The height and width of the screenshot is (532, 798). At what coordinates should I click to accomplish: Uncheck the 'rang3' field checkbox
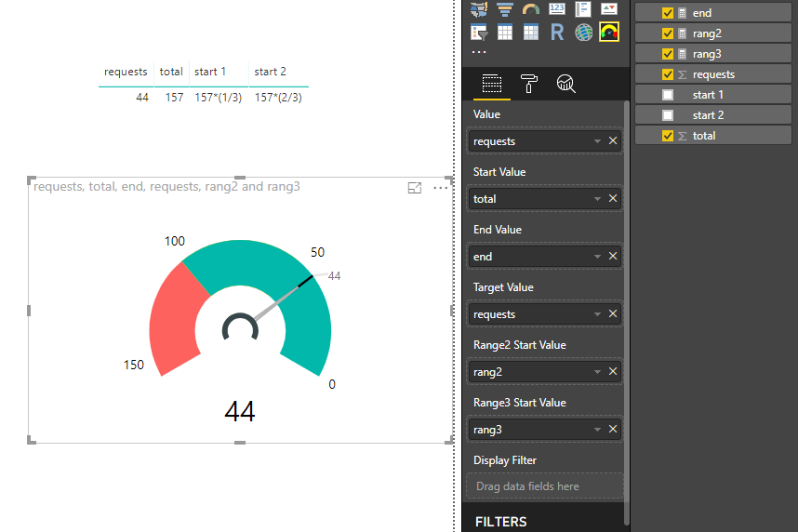click(668, 54)
